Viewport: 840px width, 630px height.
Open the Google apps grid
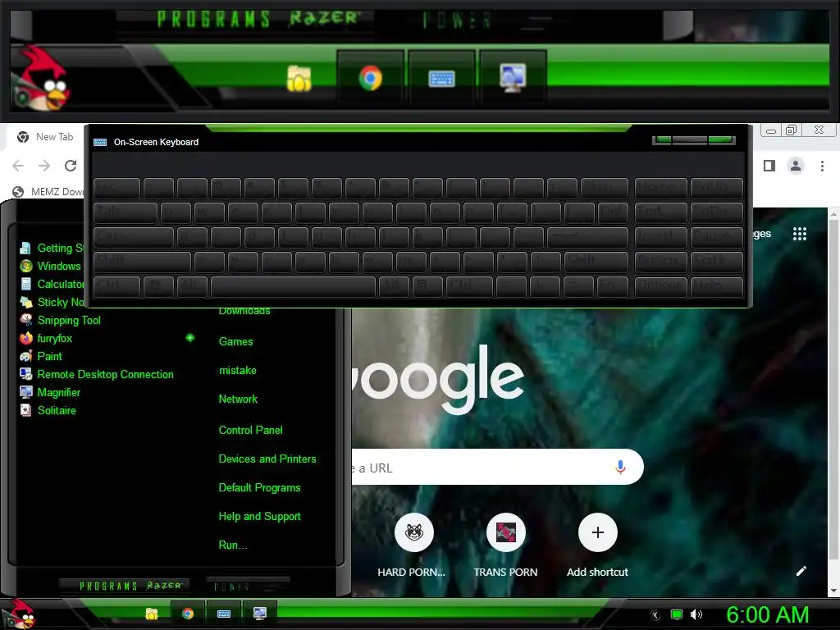(799, 234)
